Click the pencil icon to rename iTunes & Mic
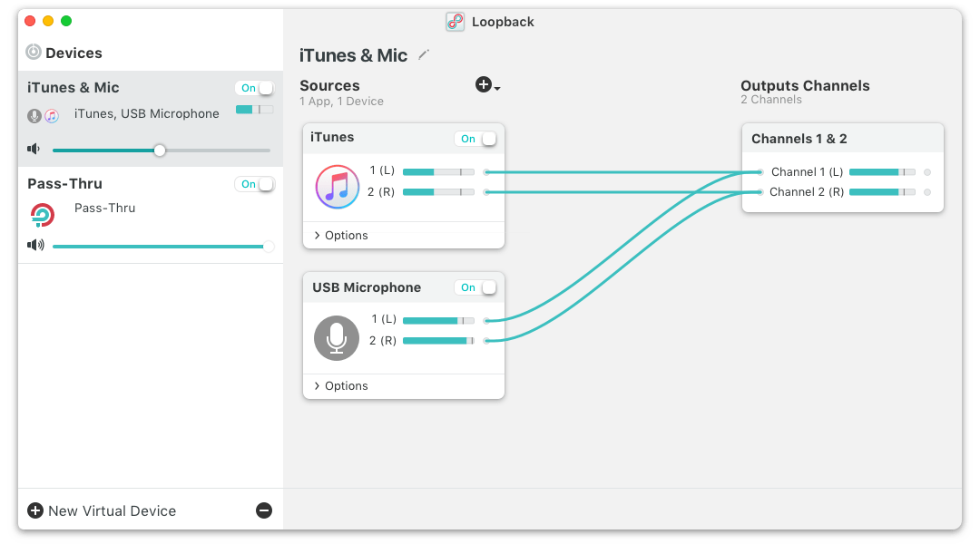980x544 pixels. (423, 55)
